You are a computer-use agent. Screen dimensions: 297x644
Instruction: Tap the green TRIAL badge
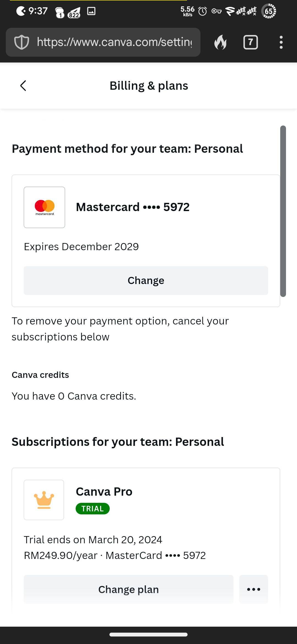[93, 509]
